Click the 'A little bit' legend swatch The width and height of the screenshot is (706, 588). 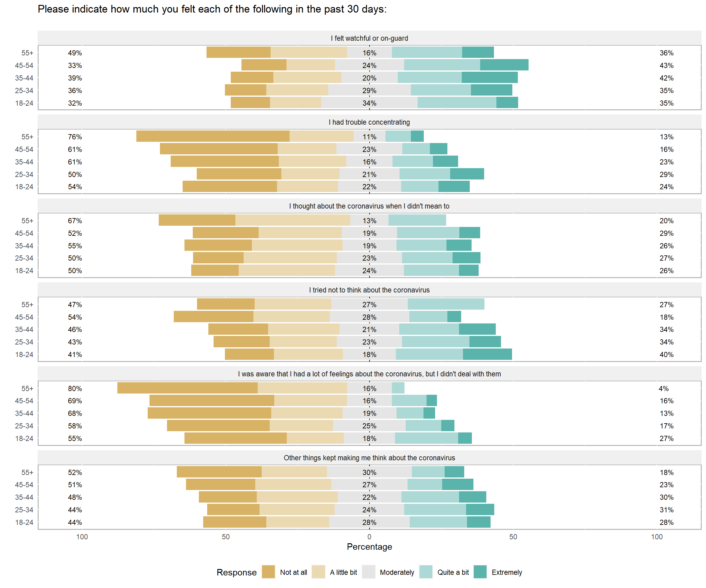tap(318, 572)
